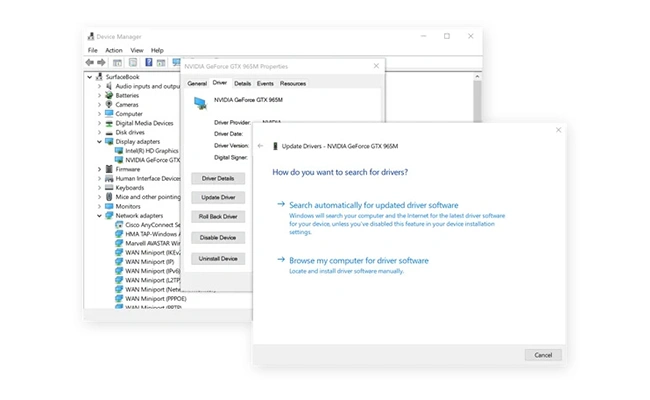Switch to the General tab in Properties

click(197, 83)
